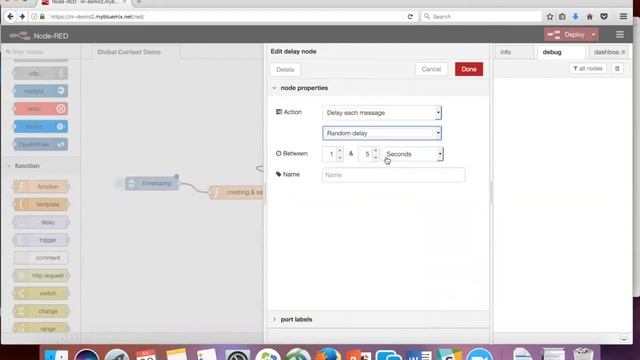Viewport: 640px width, 360px height.
Task: Select the range node in palette
Action: point(41,328)
